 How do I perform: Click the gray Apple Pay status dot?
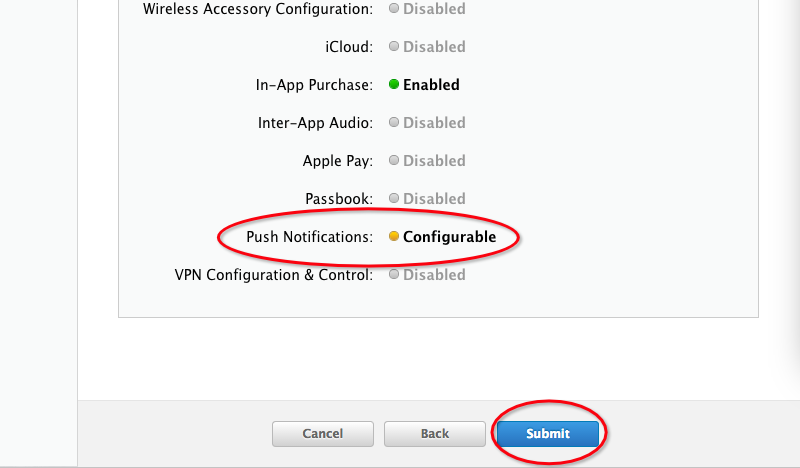(x=394, y=161)
